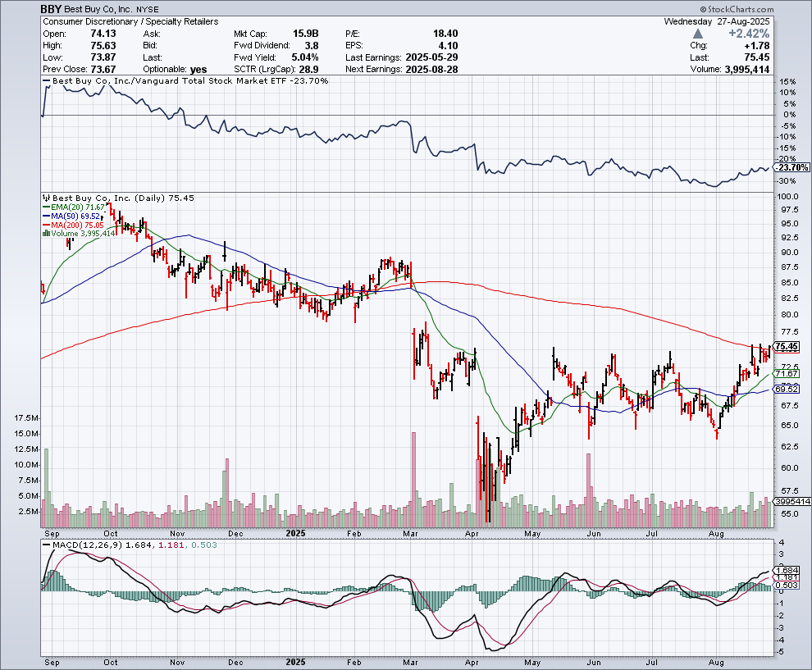
Task: Click the Mkt Cap value 15.9B
Action: click(306, 34)
